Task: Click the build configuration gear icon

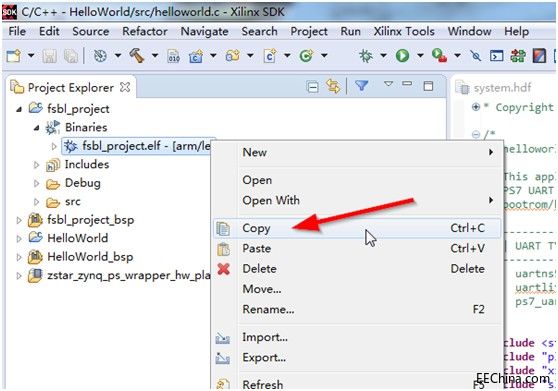Action: point(100,56)
